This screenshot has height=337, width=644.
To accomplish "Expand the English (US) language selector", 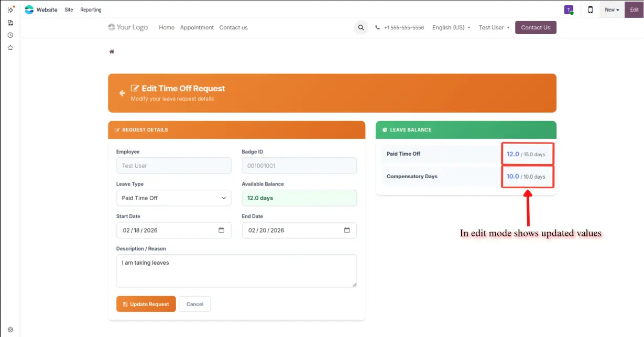I will pos(451,28).
